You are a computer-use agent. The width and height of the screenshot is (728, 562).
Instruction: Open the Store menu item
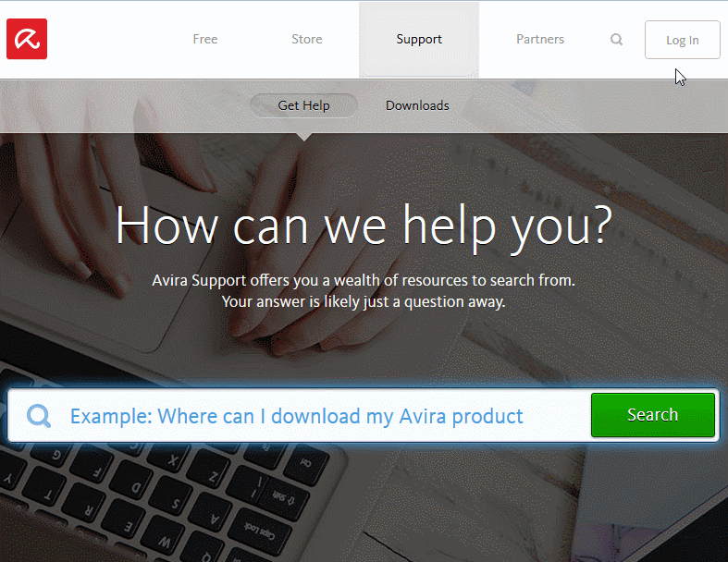tap(307, 39)
